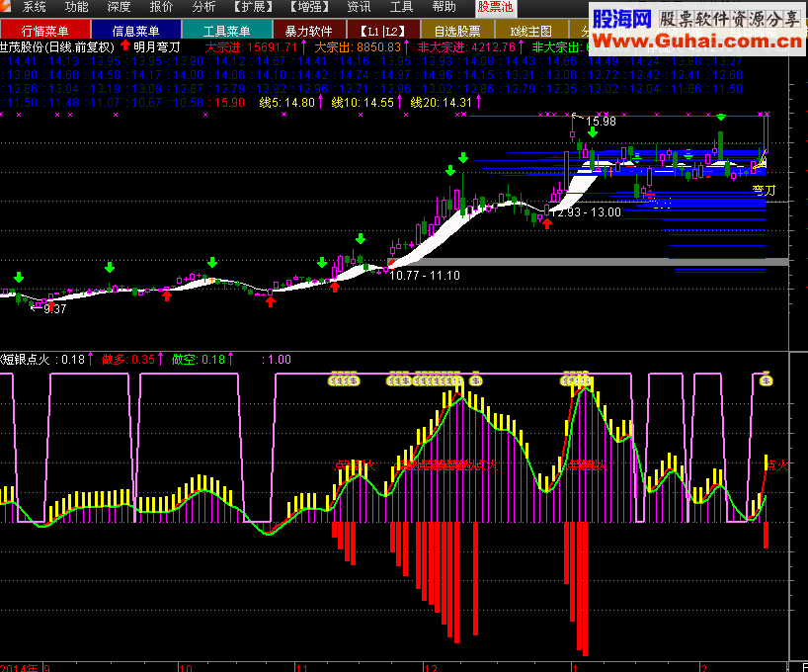Viewport: 808px width, 672px height.
Task: Click the 9.37 low price label
Action: [54, 309]
